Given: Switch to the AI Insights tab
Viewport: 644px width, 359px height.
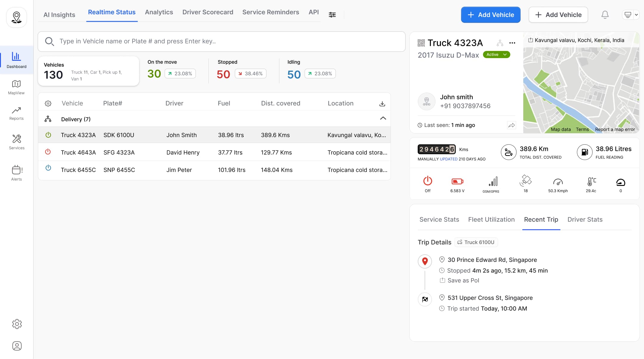Looking at the screenshot, I should pos(59,15).
